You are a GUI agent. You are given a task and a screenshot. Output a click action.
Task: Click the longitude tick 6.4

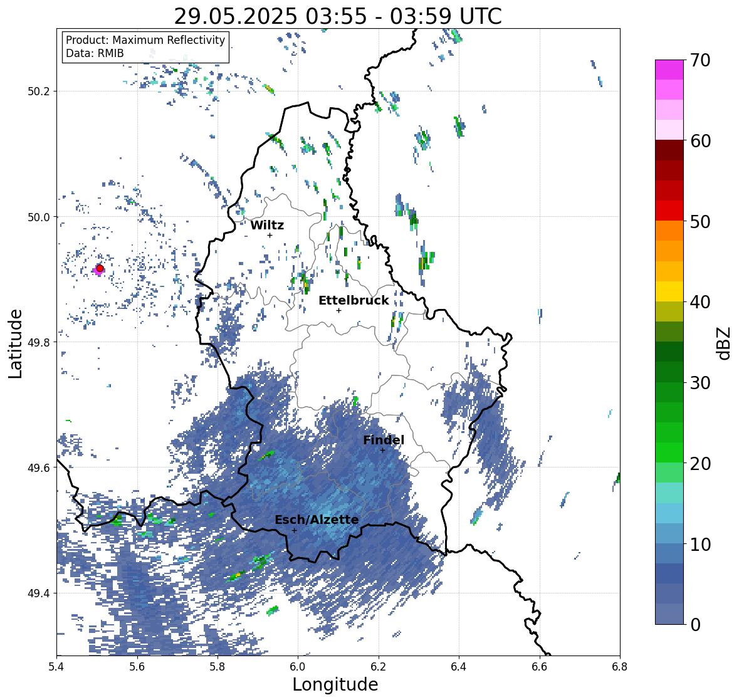pyautogui.click(x=459, y=666)
